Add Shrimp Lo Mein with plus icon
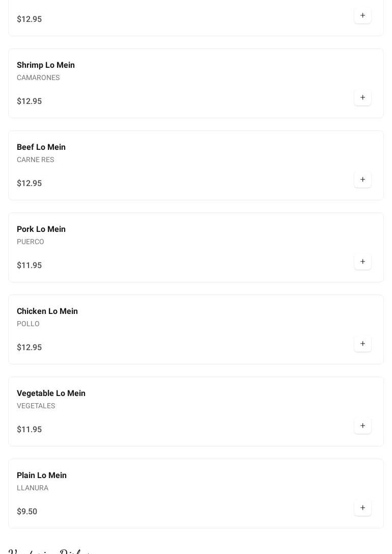392x554 pixels. 362,98
